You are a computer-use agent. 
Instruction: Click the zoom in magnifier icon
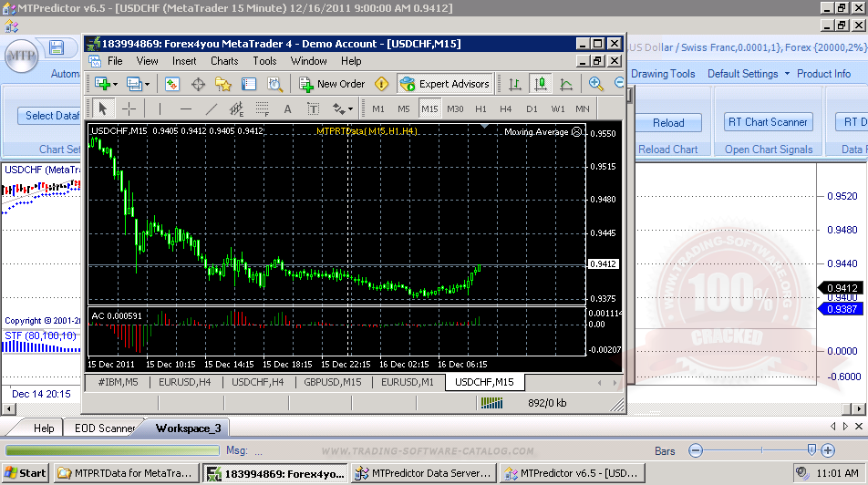596,84
